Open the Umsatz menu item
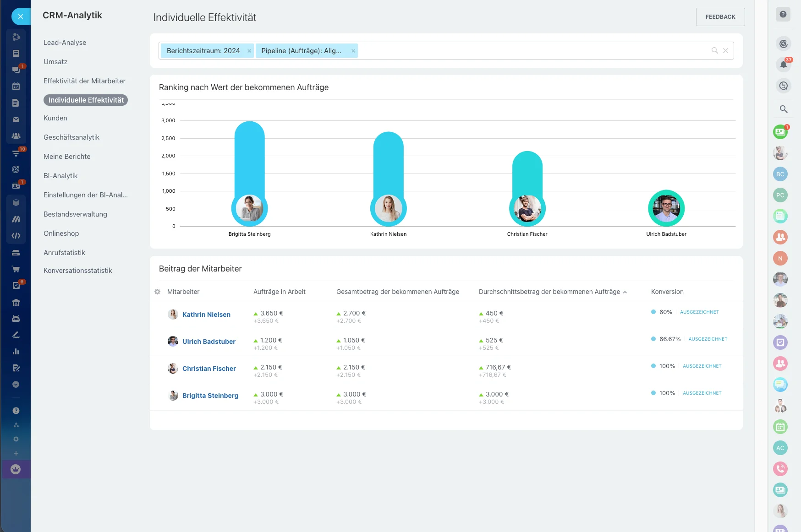Screen dimensions: 801x532 [x=55, y=61]
